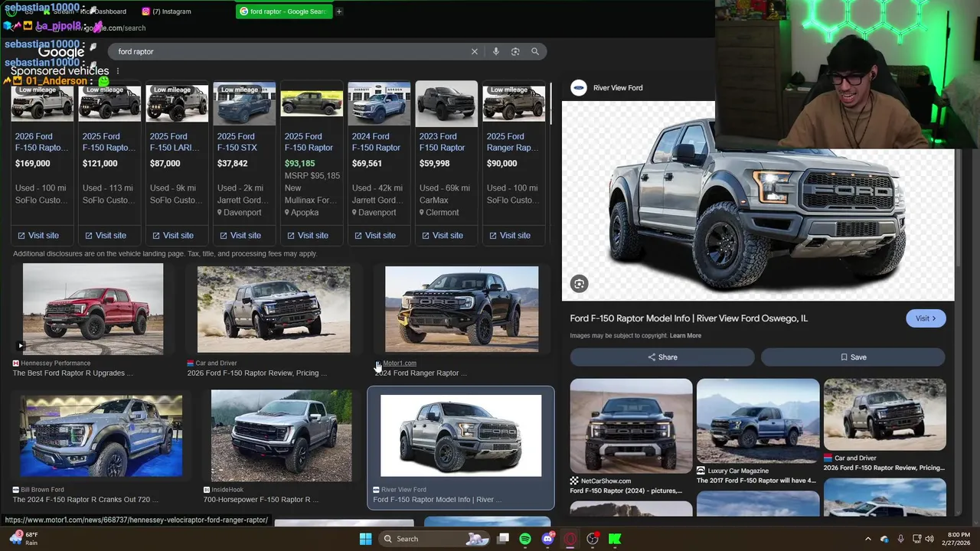
Task: Open Sponsored vehicles three-dot options menu
Action: 117,71
